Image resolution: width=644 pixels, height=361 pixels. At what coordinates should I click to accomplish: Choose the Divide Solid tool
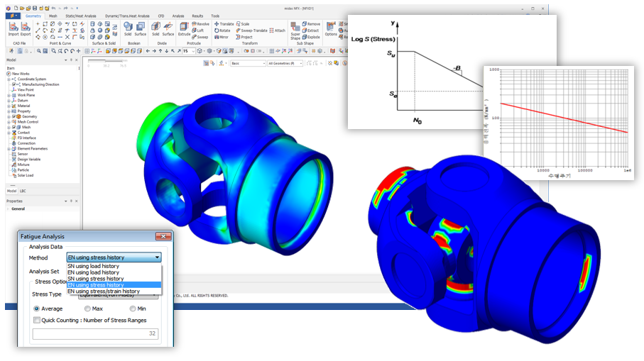[155, 28]
